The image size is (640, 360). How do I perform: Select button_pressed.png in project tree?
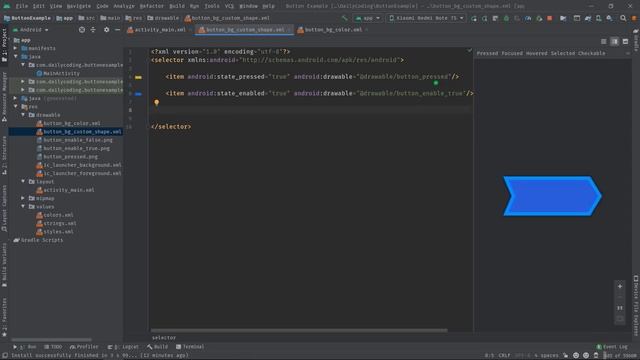pyautogui.click(x=67, y=157)
